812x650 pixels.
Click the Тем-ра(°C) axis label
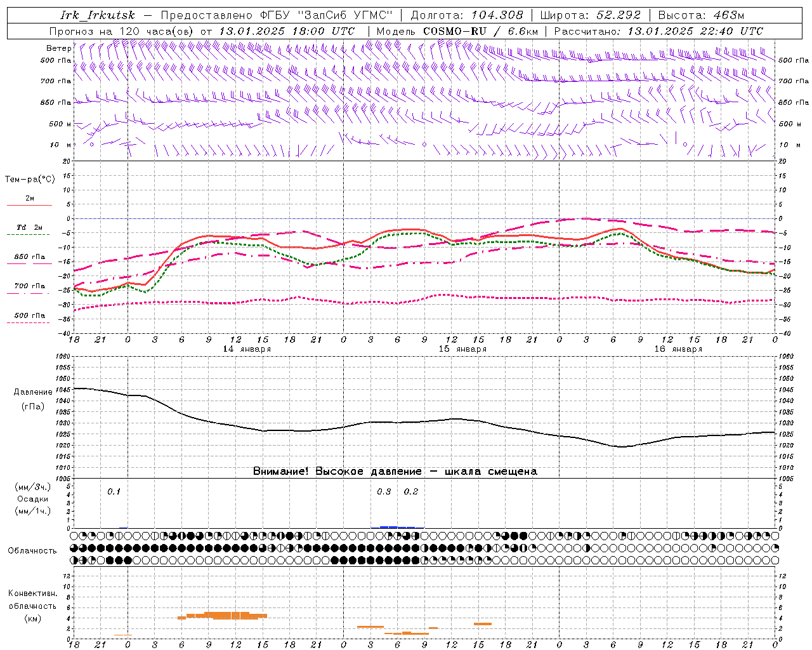click(x=30, y=180)
